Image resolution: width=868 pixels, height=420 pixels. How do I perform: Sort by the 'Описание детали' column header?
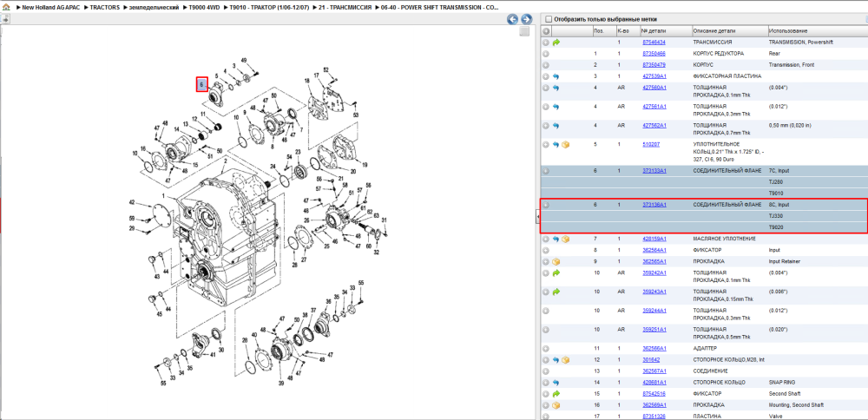[x=730, y=31]
